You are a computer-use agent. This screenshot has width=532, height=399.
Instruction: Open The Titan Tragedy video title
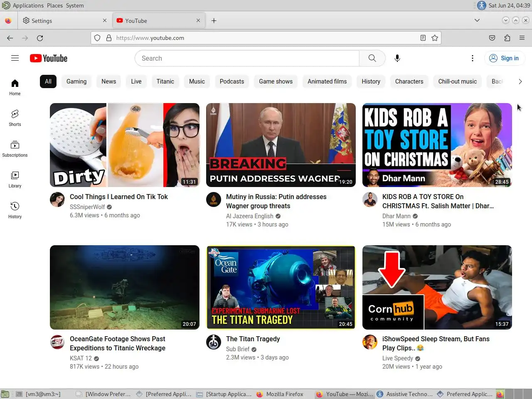click(x=253, y=339)
